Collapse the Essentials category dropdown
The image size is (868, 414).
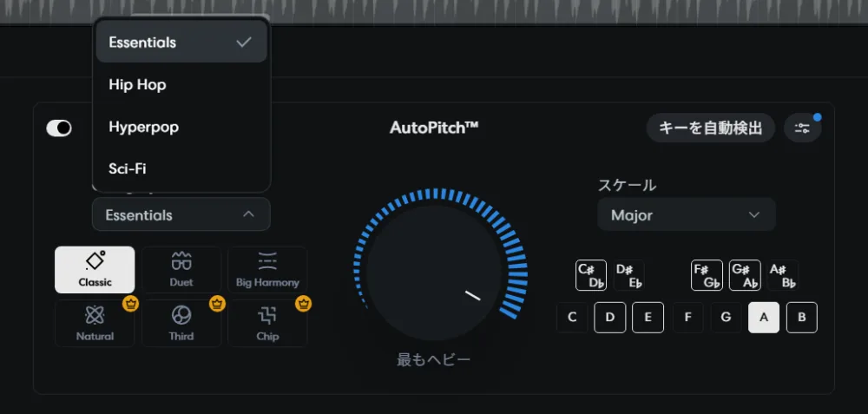pos(181,214)
